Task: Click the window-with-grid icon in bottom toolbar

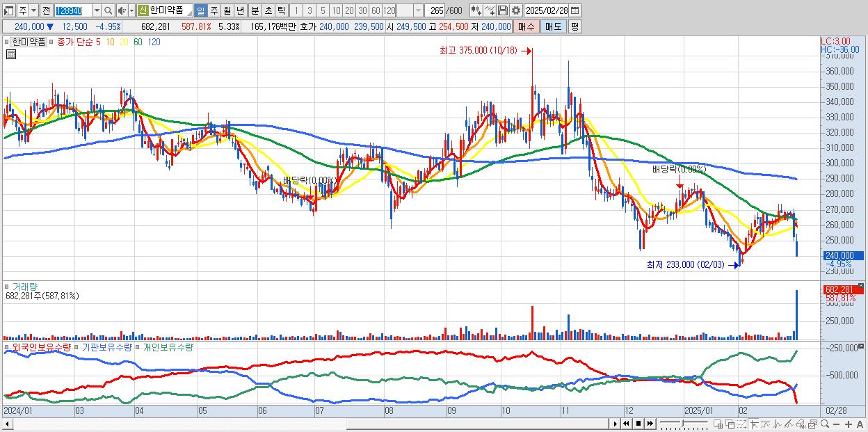Action: click(718, 424)
